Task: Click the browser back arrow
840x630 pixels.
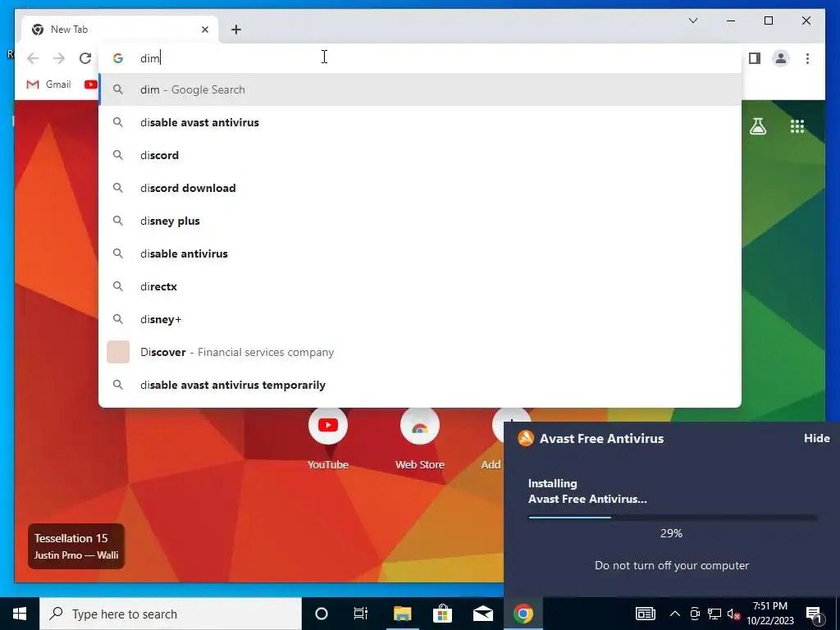Action: coord(33,58)
